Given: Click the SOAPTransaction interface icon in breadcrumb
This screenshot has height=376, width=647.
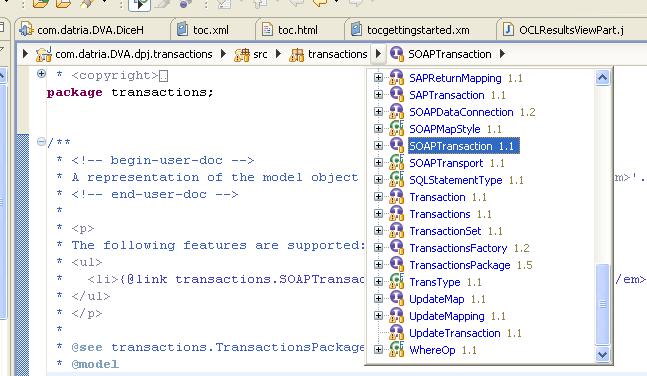Looking at the screenshot, I should click(396, 54).
